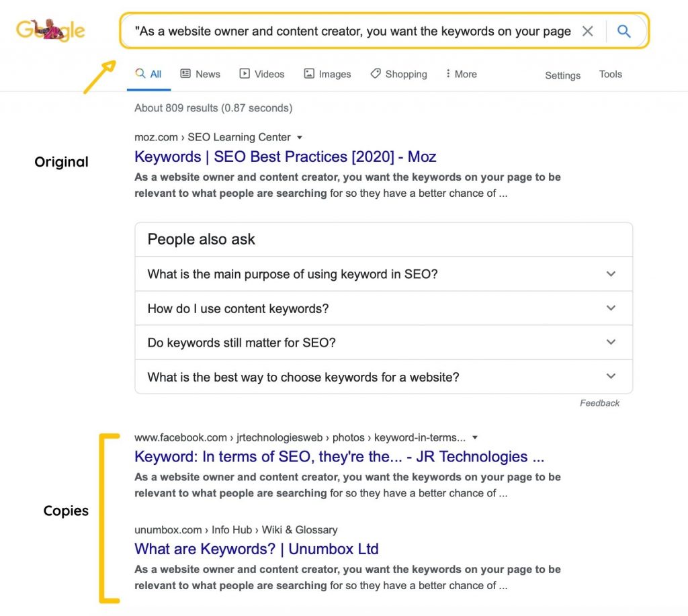
Task: Clear the search box with X
Action: pos(587,31)
